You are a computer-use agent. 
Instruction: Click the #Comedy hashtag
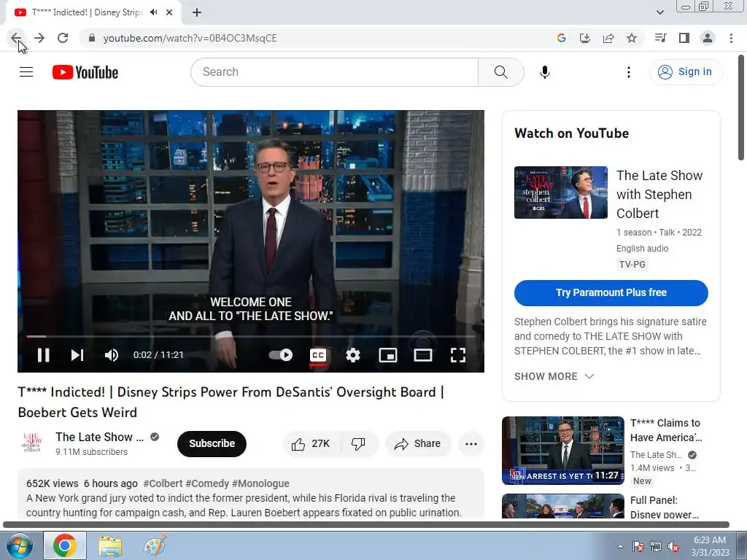pos(207,483)
